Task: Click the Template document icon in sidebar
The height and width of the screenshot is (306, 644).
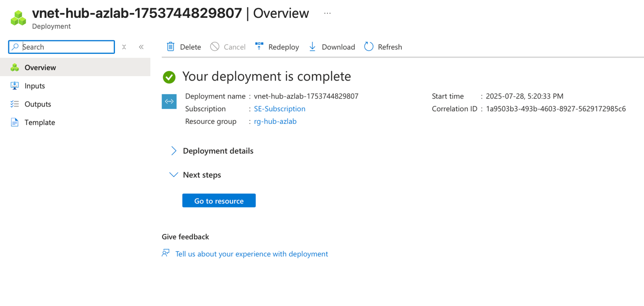Action: 15,122
